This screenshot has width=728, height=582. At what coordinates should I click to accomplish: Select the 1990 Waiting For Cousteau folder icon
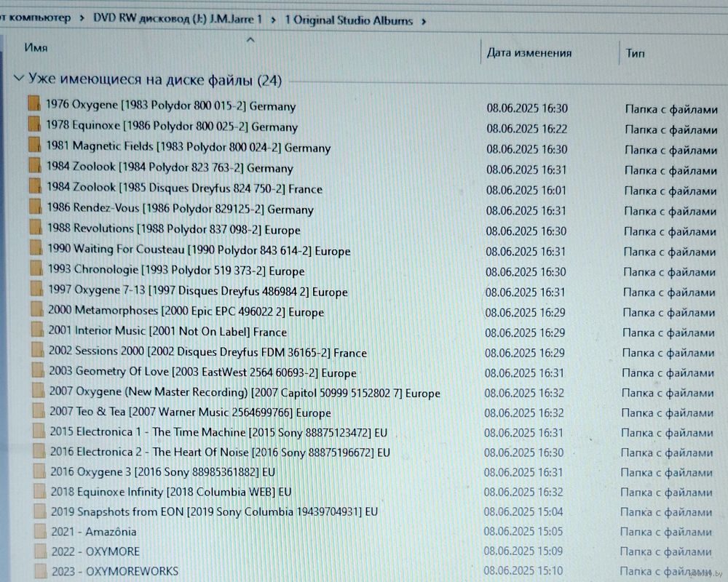(x=36, y=247)
